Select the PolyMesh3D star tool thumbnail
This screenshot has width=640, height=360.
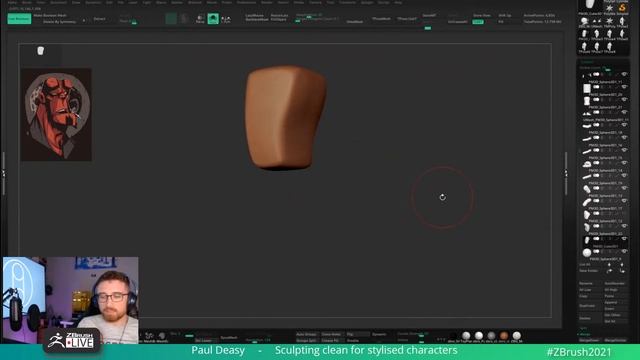tap(609, 7)
